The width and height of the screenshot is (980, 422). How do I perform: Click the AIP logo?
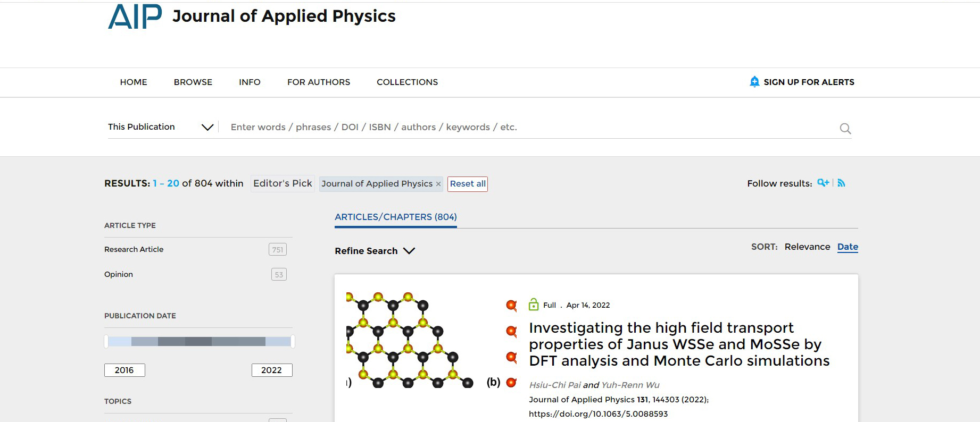[x=135, y=16]
